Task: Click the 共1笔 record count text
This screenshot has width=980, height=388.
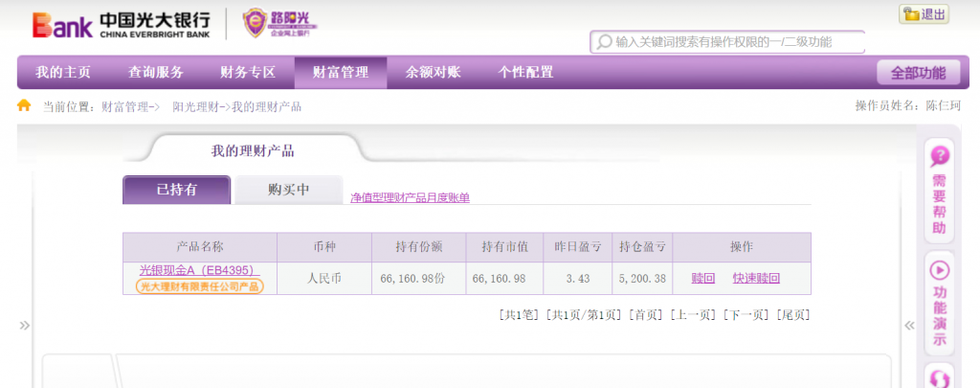Action: (518, 315)
